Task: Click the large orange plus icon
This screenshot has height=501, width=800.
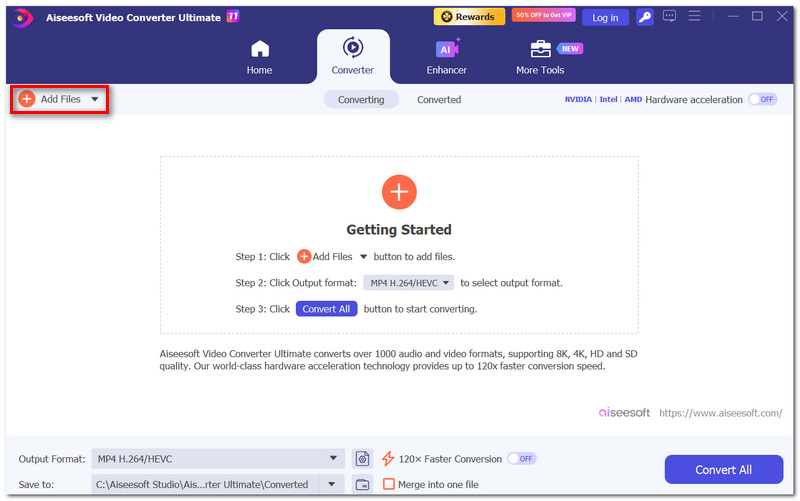Action: 399,192
